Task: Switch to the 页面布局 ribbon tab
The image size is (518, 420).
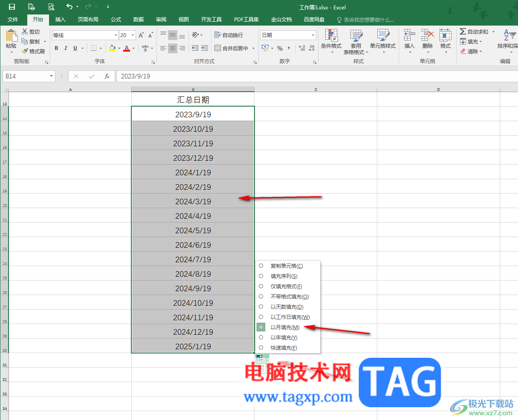Action: pos(88,20)
